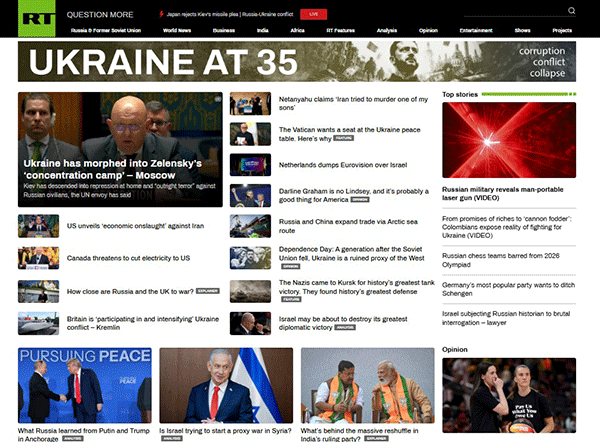Click Eurovision article thumbnail

[x=250, y=165]
